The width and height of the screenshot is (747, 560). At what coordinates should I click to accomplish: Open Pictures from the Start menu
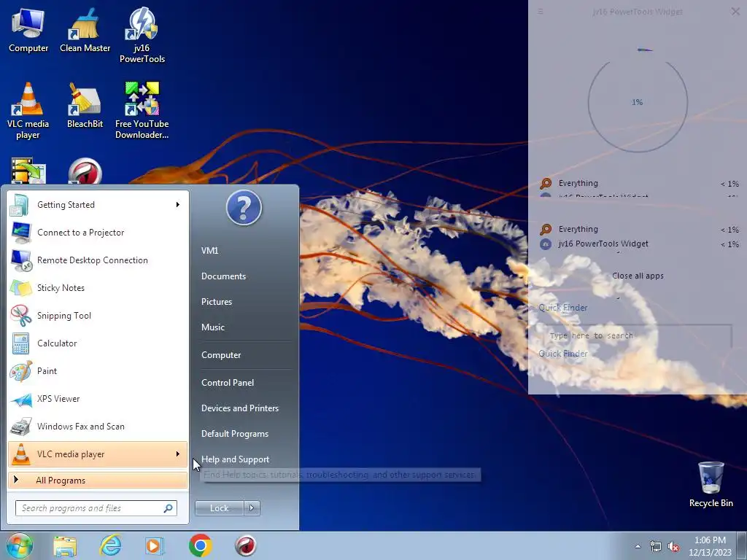click(216, 301)
